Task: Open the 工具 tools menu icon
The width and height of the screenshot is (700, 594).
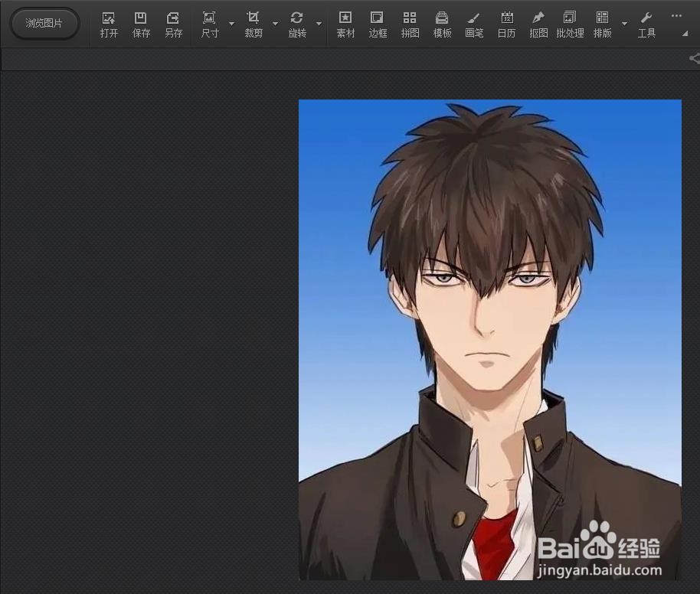Action: (x=646, y=24)
